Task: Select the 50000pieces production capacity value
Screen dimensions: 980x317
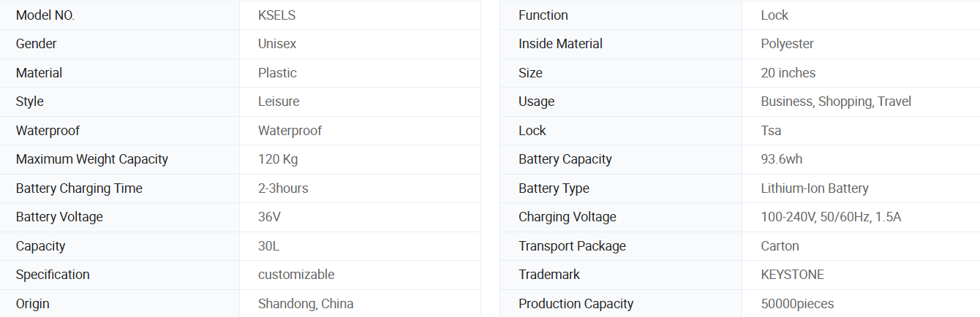Action: pos(797,304)
